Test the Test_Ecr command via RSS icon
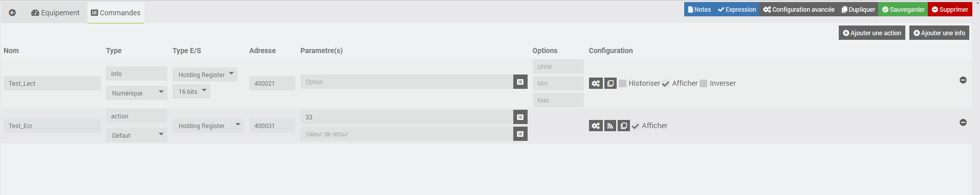 coord(610,126)
